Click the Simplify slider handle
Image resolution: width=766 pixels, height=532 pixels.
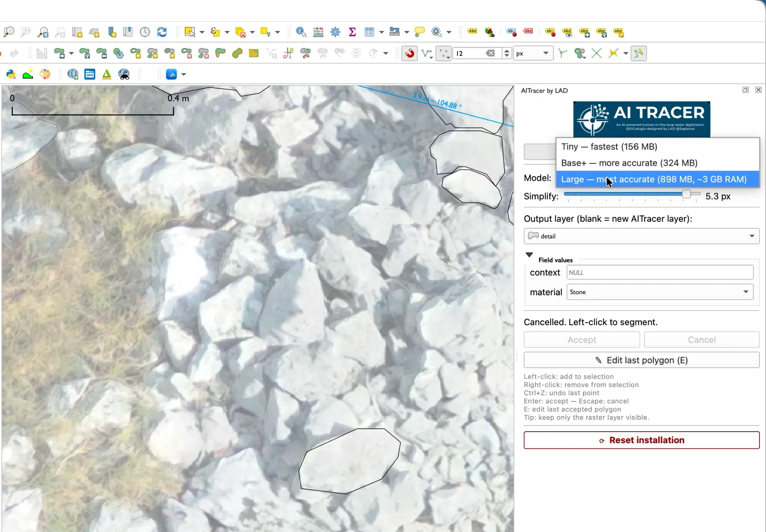[686, 194]
